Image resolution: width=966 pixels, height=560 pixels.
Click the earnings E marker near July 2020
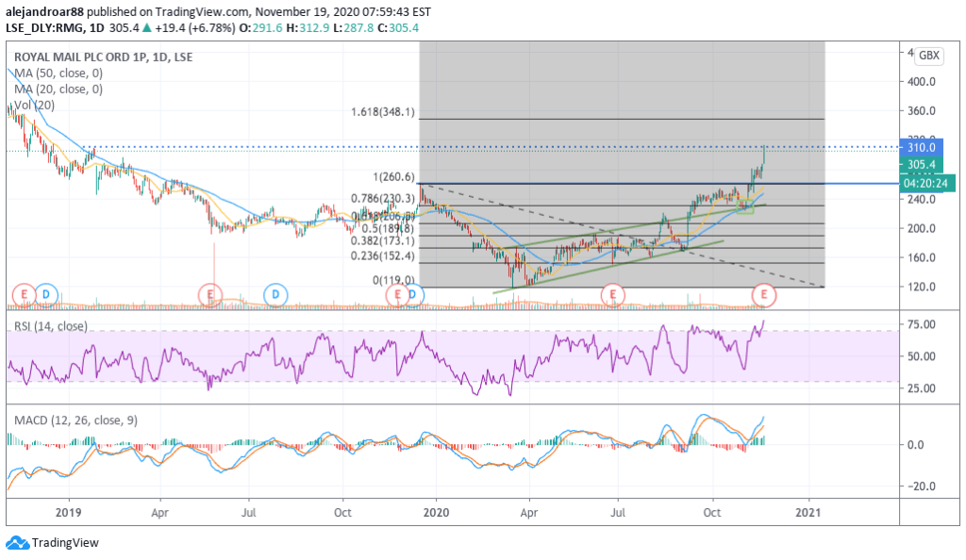613,295
